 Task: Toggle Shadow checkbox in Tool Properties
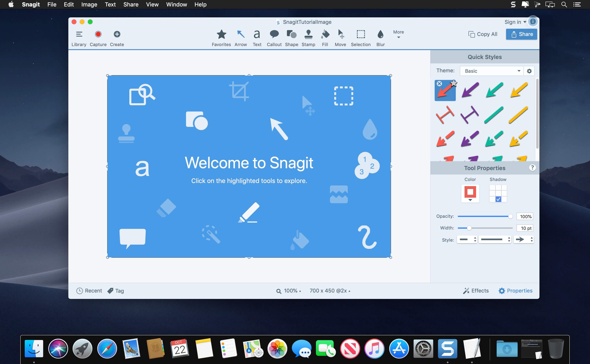tap(498, 199)
